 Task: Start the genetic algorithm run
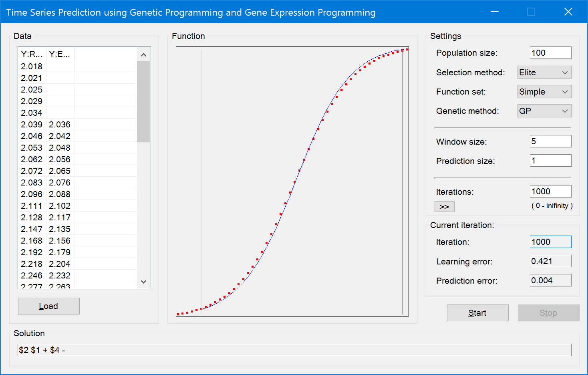tap(477, 313)
